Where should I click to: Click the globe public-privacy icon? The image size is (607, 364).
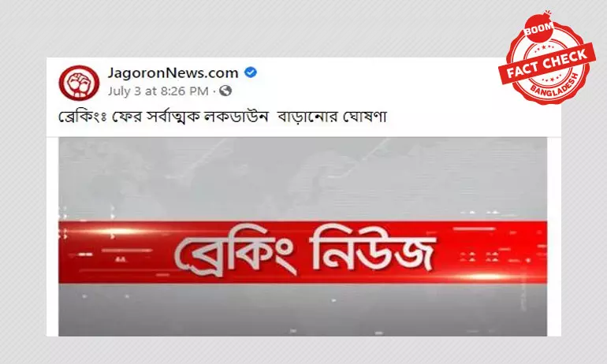pyautogui.click(x=225, y=91)
